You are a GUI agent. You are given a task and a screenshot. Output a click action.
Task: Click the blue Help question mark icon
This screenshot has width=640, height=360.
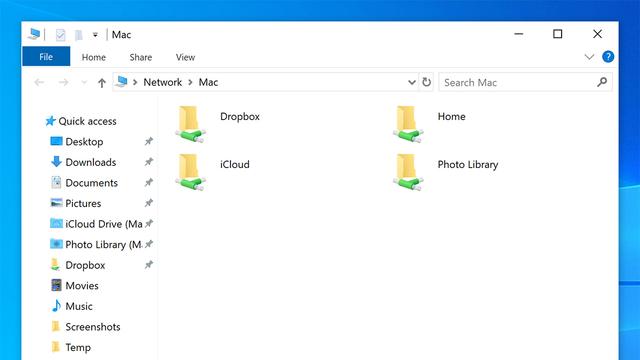click(608, 57)
